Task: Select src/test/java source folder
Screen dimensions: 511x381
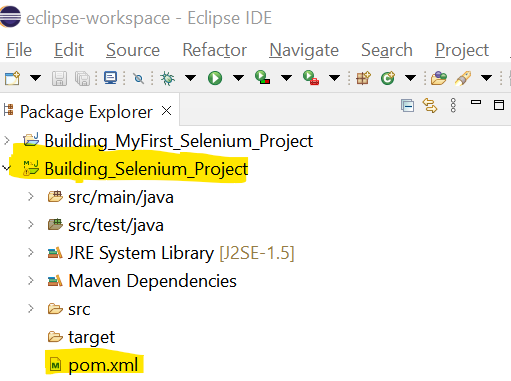Action: 116,225
